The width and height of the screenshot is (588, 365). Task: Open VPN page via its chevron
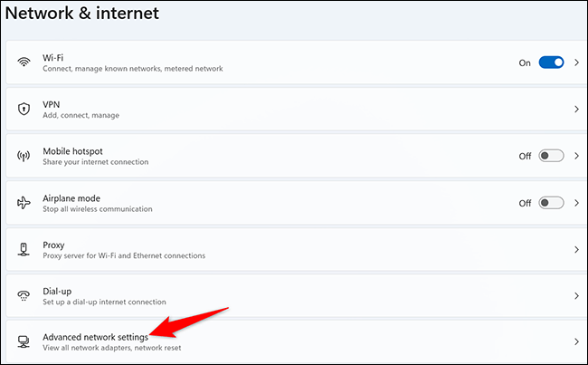click(x=576, y=110)
